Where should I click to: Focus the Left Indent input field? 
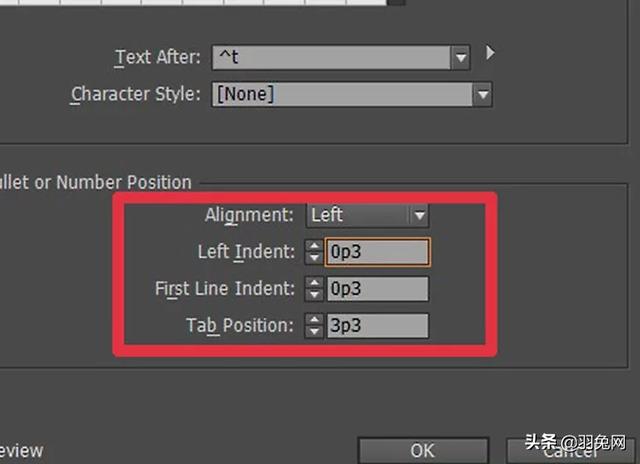[378, 252]
